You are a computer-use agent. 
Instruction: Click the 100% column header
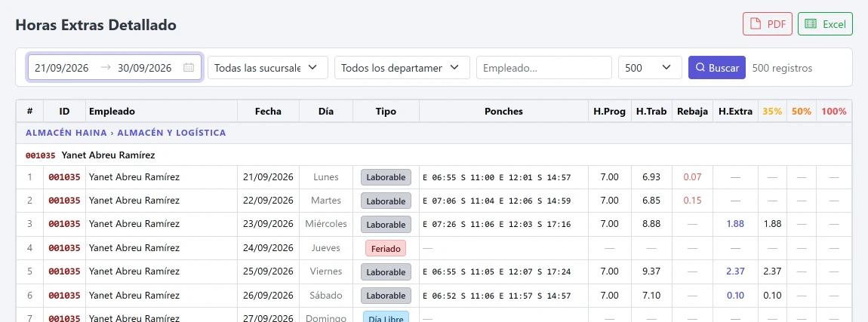coord(834,111)
